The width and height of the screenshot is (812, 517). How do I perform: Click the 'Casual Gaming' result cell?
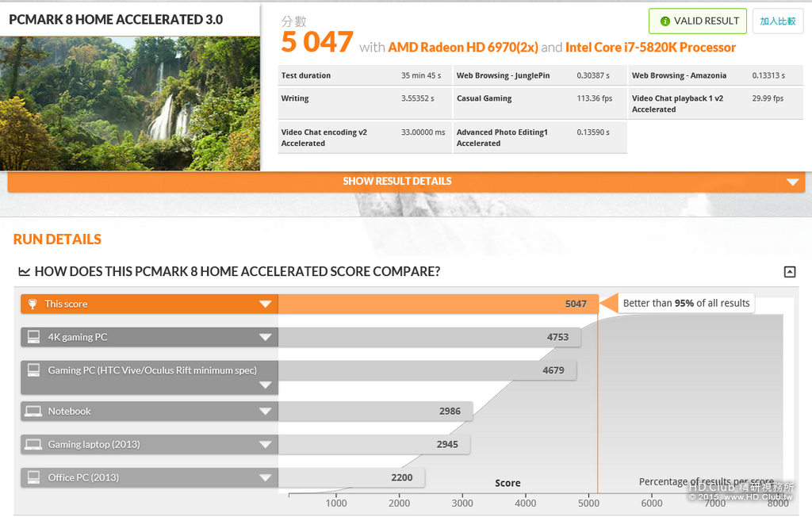540,104
